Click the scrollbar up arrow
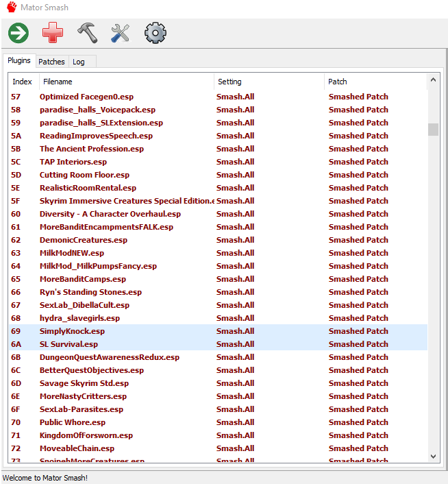Image resolution: width=448 pixels, height=484 pixels. coord(433,80)
